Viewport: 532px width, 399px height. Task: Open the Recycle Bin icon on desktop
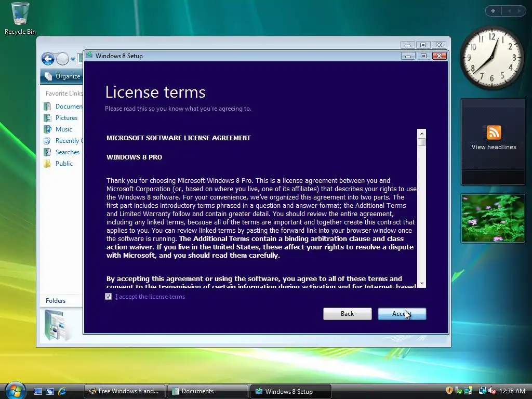pos(20,18)
